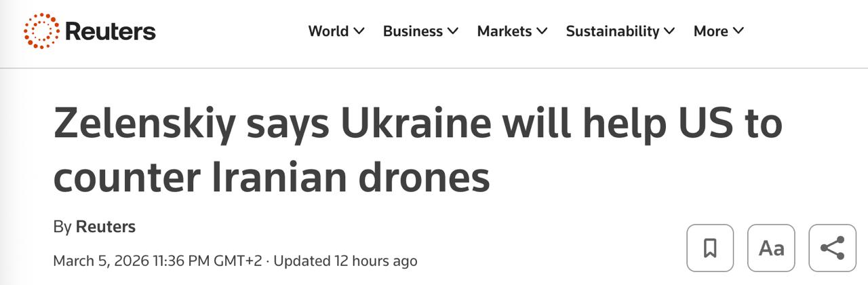Expand the chevron next to World
Screen dimensions: 868x285
point(359,31)
